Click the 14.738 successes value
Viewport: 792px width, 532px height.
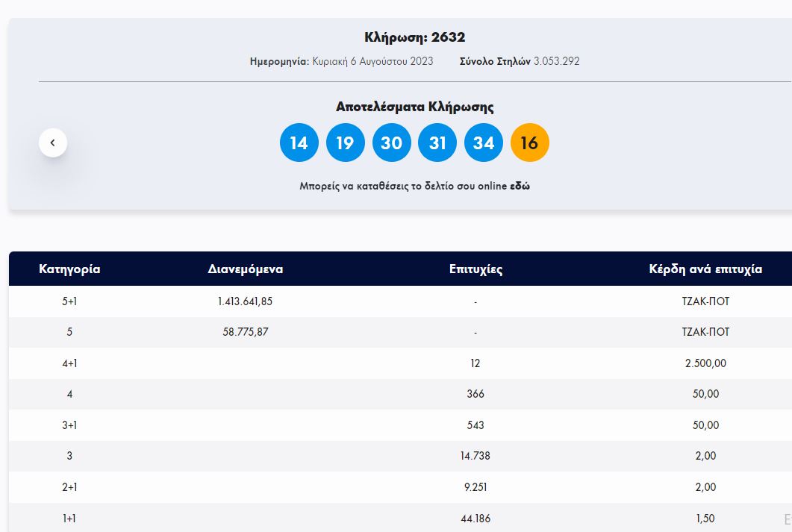(475, 456)
